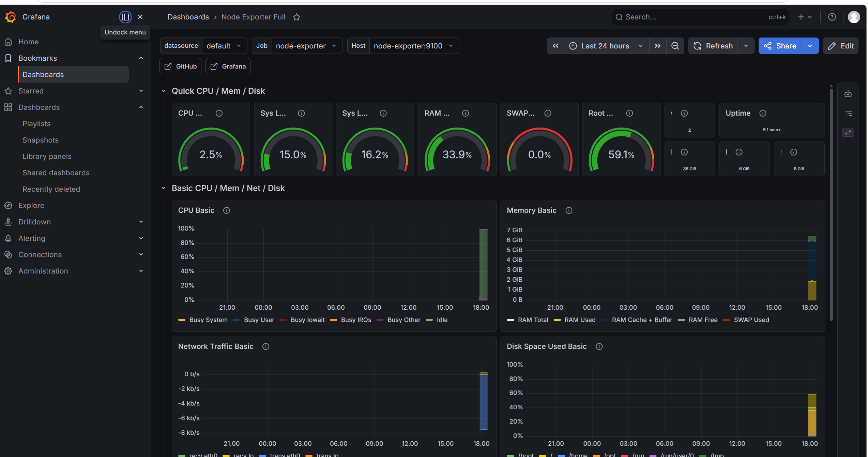Go to Home in sidebar
The width and height of the screenshot is (868, 457).
pos(29,42)
